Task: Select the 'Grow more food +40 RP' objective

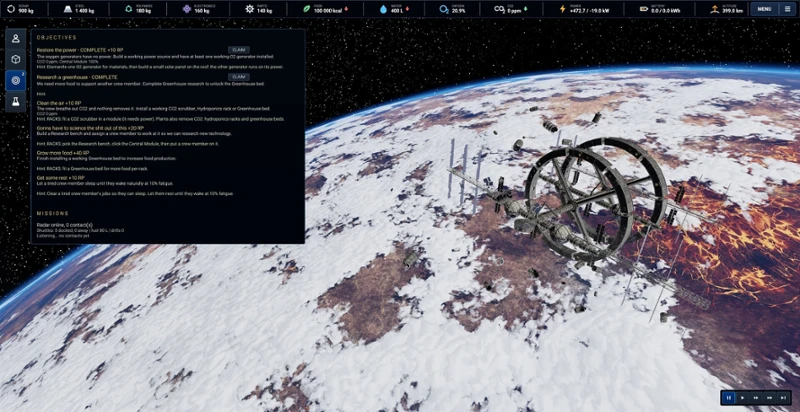Action: [x=63, y=152]
